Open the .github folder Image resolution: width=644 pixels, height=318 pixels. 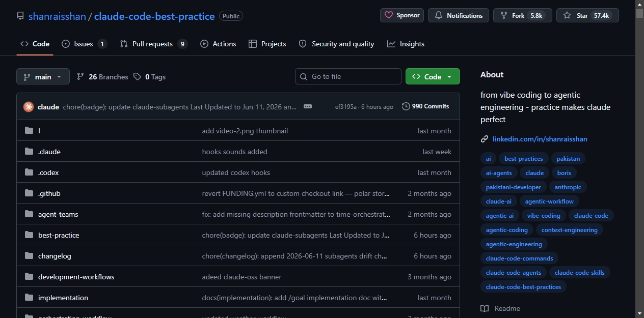(49, 193)
